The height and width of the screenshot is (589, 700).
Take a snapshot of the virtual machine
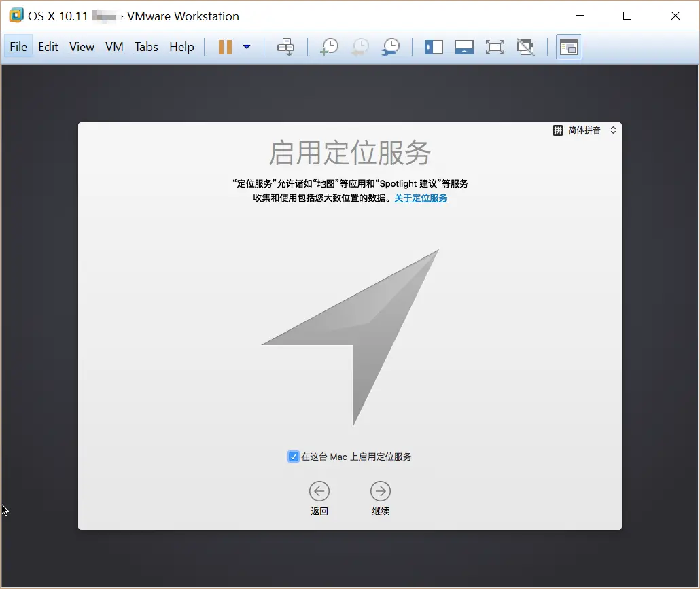(329, 47)
